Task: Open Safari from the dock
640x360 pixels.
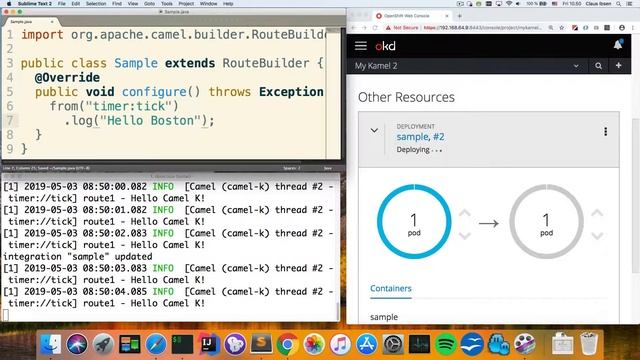Action: click(156, 344)
